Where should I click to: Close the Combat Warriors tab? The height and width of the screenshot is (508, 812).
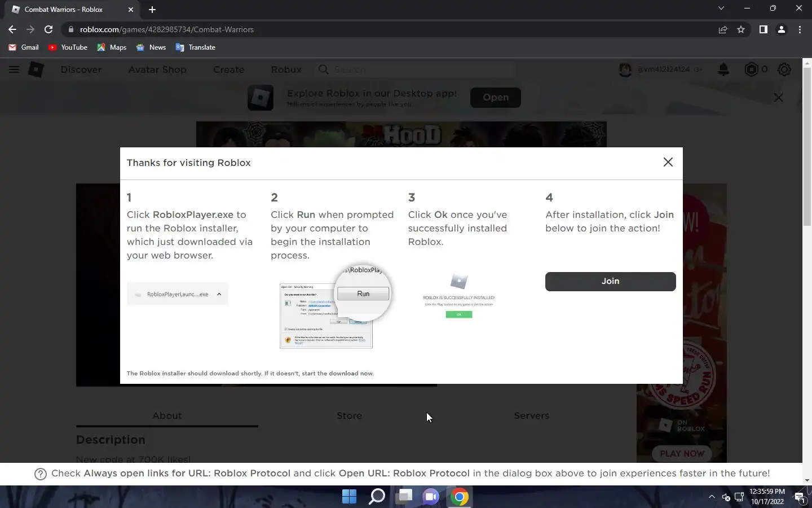(x=131, y=9)
